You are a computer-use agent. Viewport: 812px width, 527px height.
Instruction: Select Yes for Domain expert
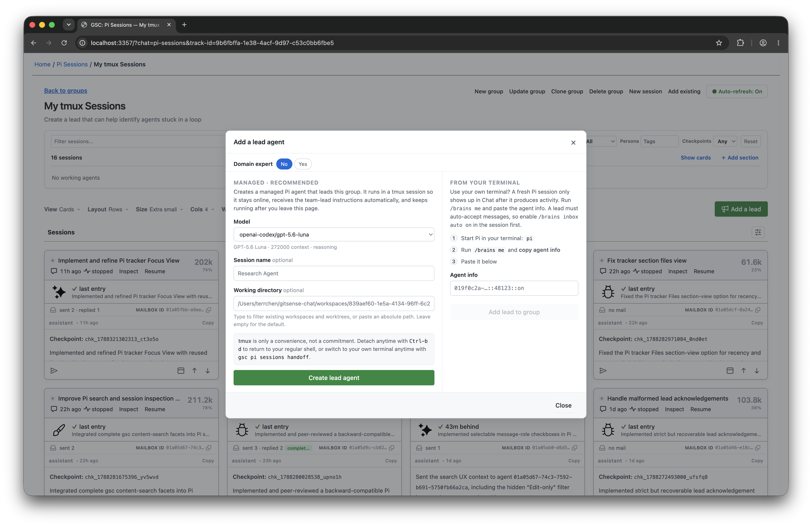coord(303,164)
